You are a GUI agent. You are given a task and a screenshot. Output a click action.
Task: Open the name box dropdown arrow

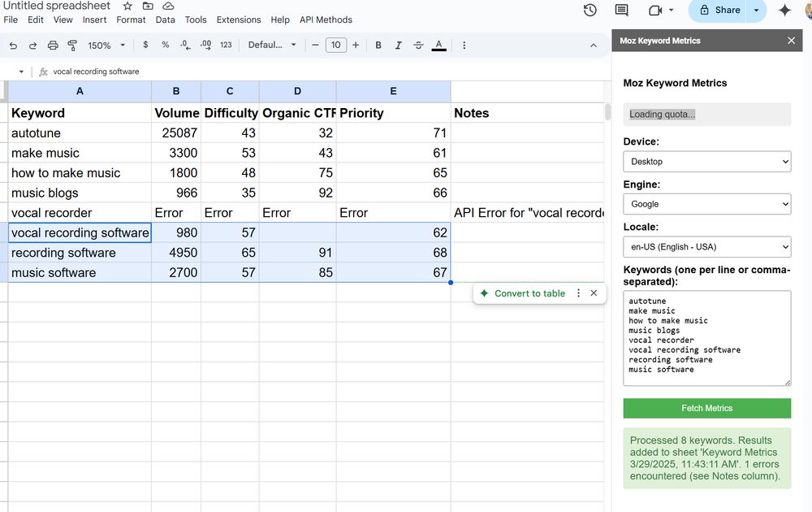click(x=21, y=72)
